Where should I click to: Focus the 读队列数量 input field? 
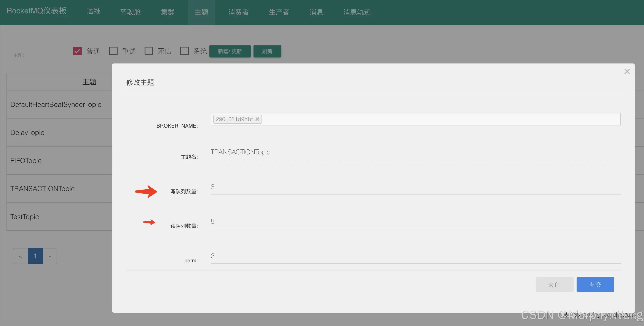415,222
